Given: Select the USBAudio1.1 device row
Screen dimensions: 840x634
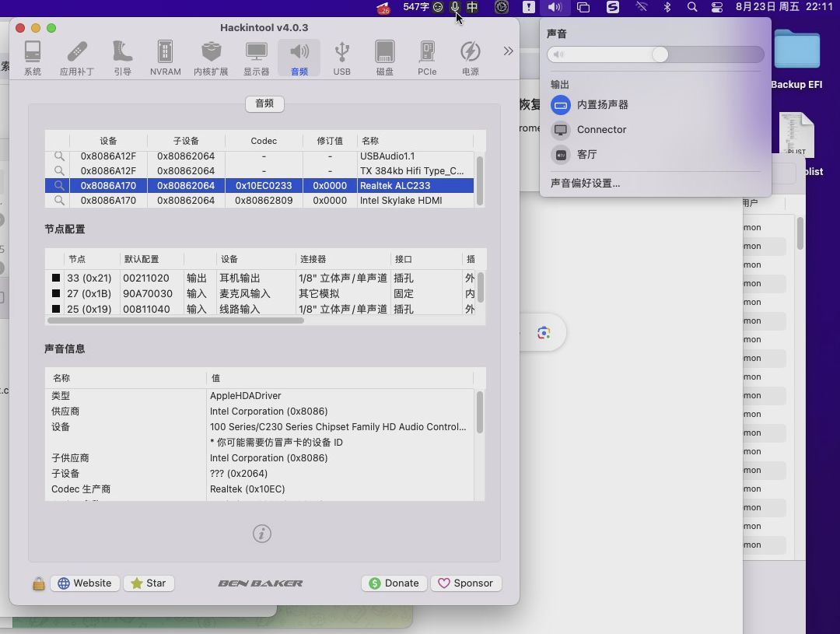Looking at the screenshot, I should coord(259,156).
